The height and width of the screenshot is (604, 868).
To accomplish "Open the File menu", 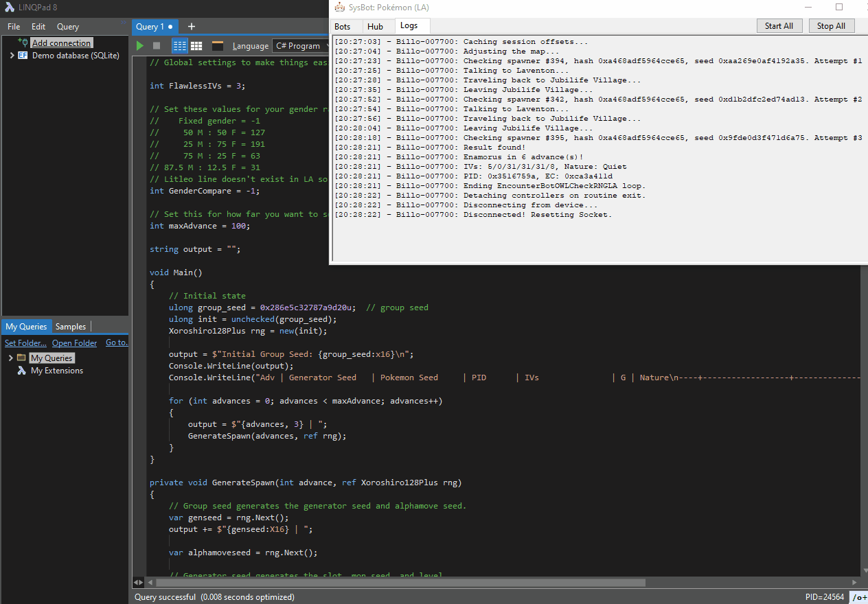I will [x=14, y=27].
